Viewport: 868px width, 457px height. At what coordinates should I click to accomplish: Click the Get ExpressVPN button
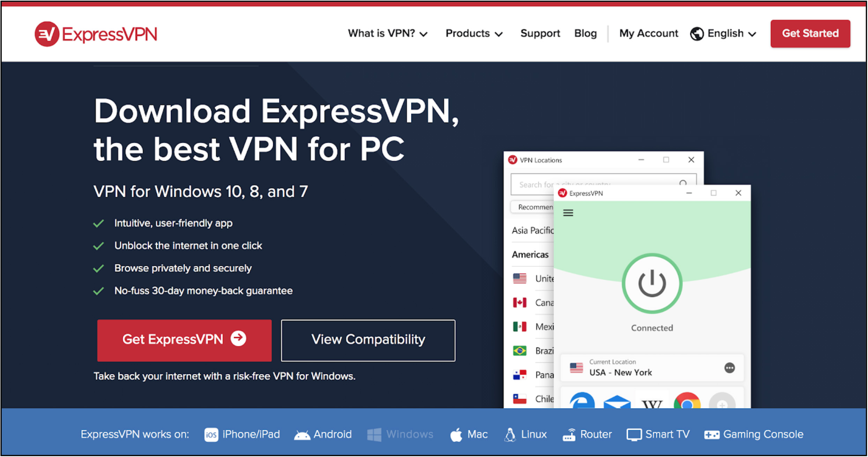coord(184,340)
